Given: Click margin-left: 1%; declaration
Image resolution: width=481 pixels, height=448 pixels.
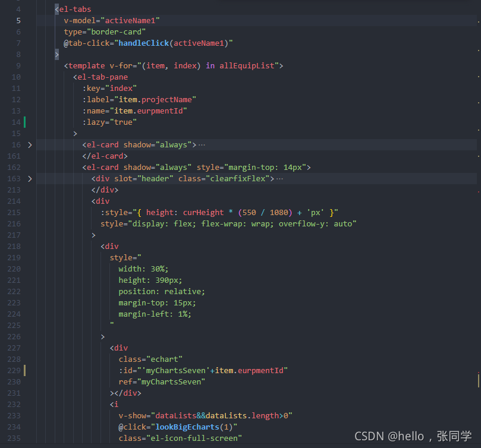Looking at the screenshot, I should click(x=155, y=314).
